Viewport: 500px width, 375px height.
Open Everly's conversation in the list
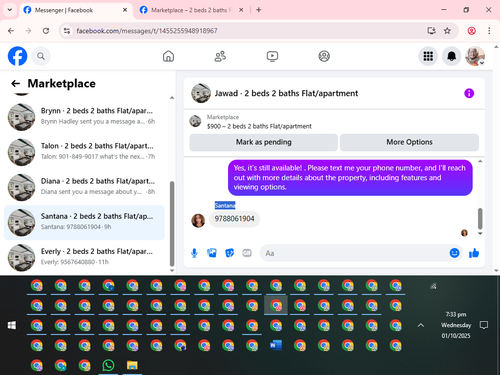84,257
